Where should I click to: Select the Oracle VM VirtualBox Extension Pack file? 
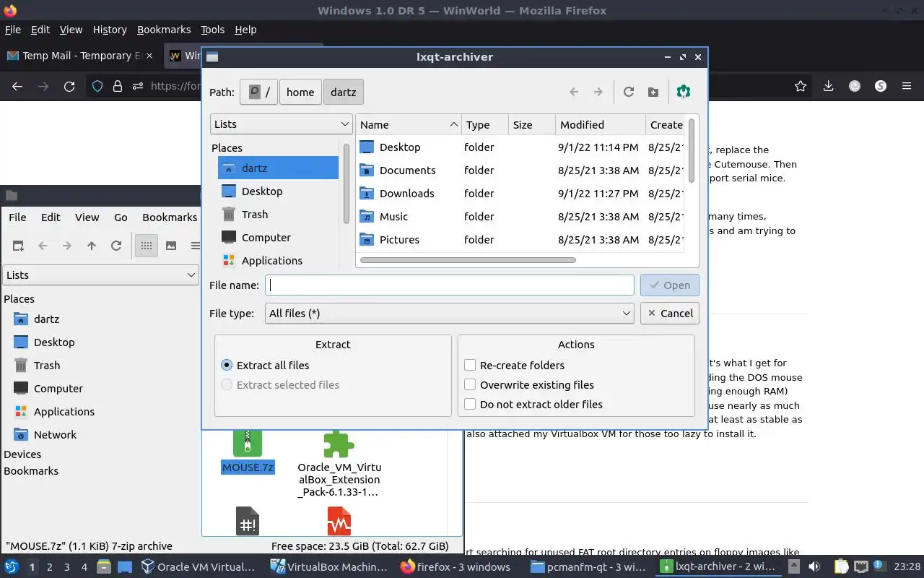click(x=339, y=464)
